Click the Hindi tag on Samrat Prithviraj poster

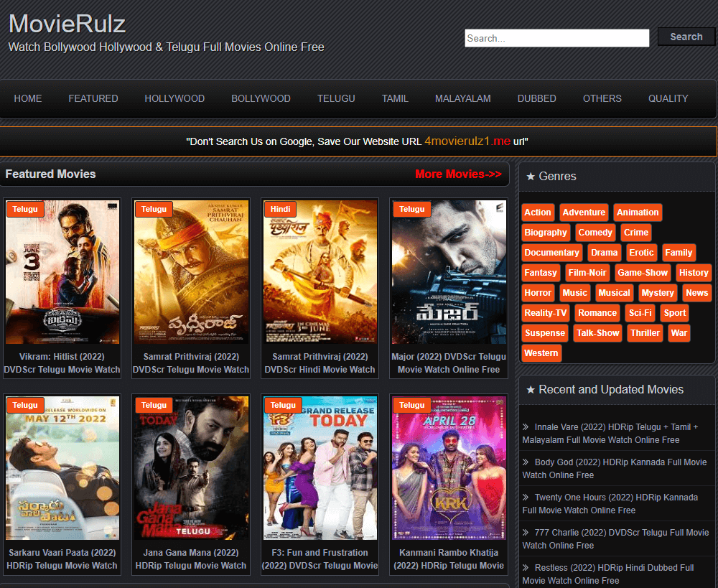click(x=280, y=209)
